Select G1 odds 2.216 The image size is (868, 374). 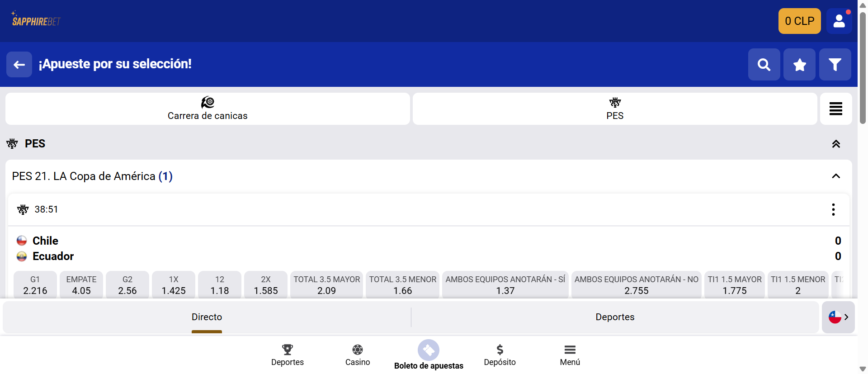pos(35,285)
